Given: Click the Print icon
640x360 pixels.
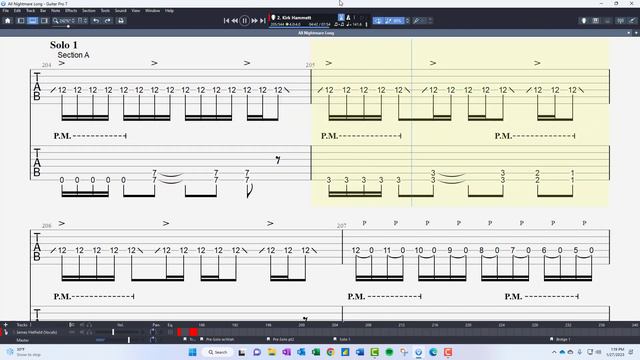Looking at the screenshot, I should (121, 21).
